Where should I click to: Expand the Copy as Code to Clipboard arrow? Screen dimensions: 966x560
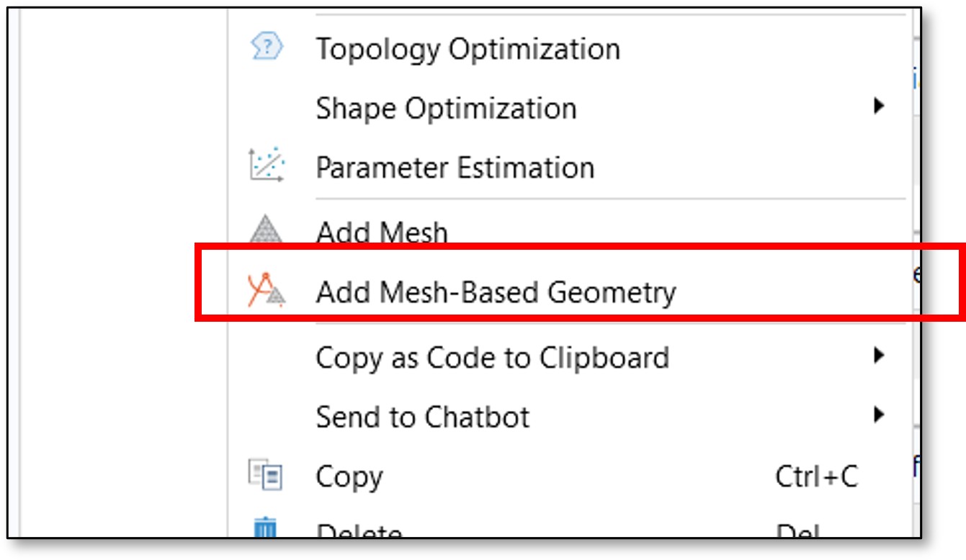[x=878, y=356]
